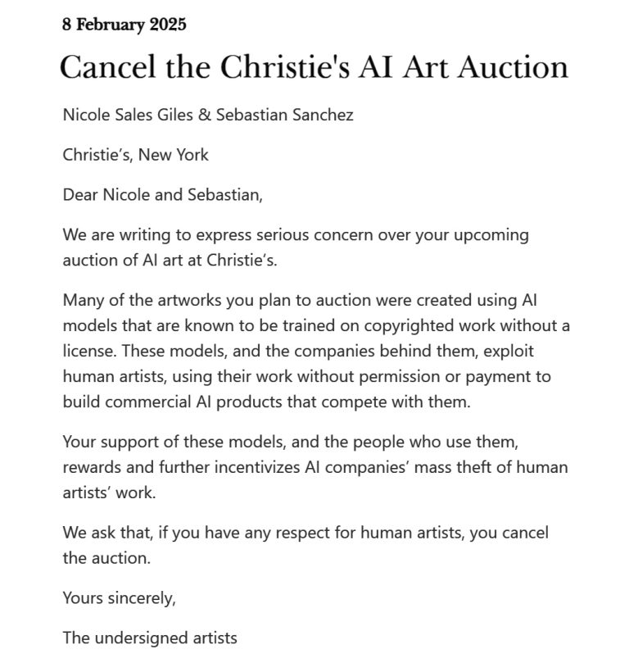Click the line starting We ask that, if you
This screenshot has height=672, width=629.
click(305, 533)
